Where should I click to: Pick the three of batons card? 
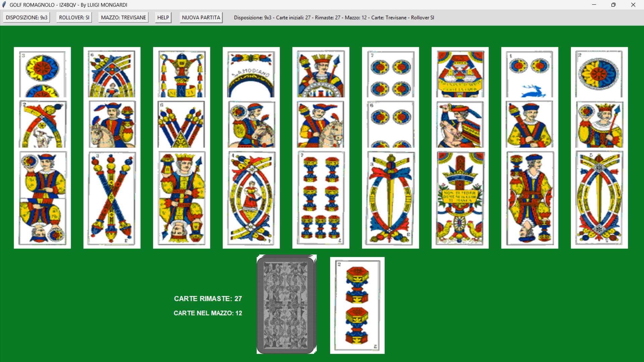[x=112, y=199]
